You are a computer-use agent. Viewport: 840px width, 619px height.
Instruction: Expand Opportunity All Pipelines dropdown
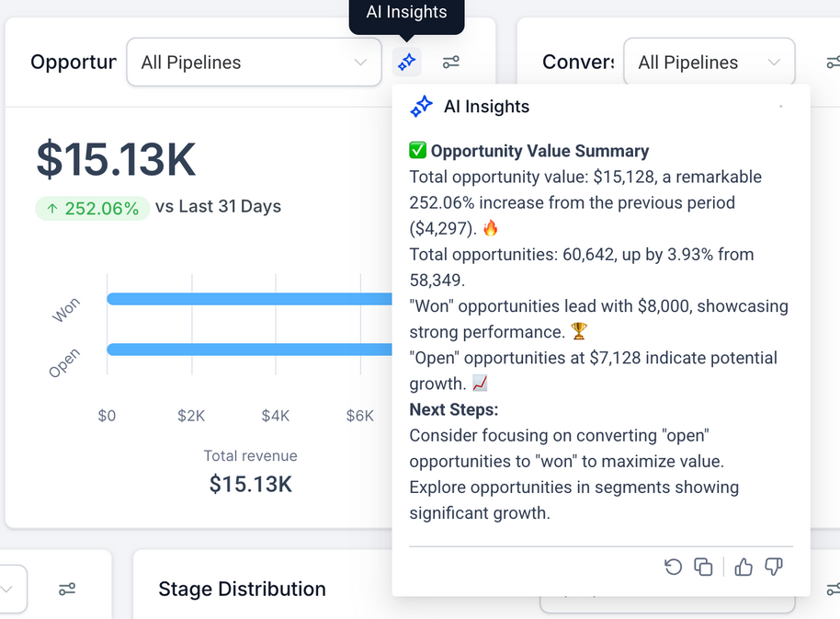tap(254, 63)
